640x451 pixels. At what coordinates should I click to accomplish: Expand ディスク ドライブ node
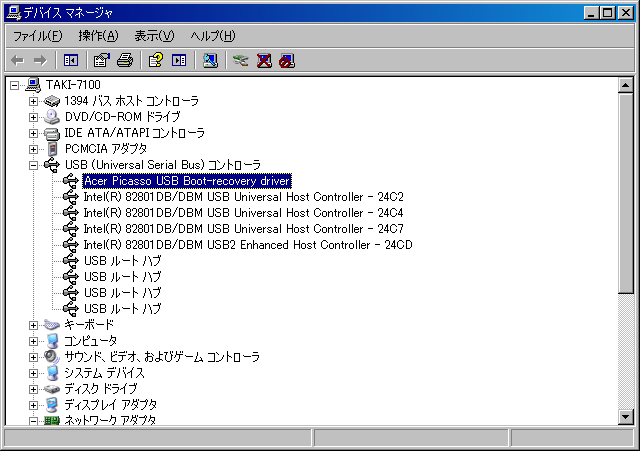pyautogui.click(x=33, y=389)
